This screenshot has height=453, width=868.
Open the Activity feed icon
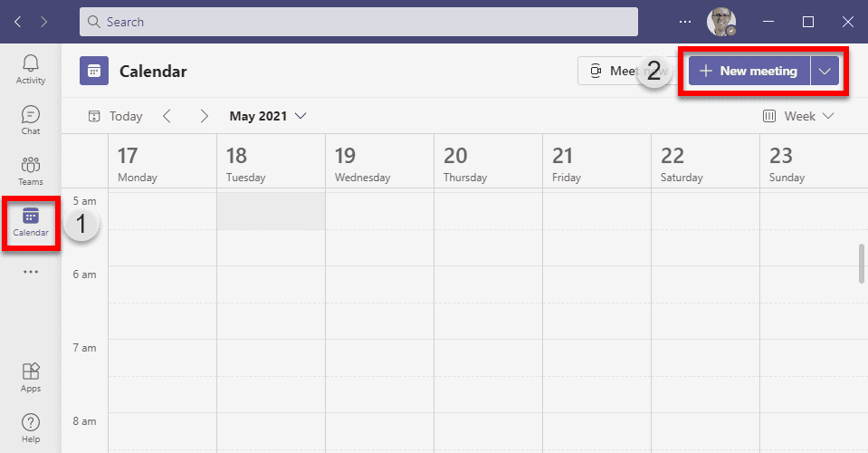pyautogui.click(x=31, y=68)
